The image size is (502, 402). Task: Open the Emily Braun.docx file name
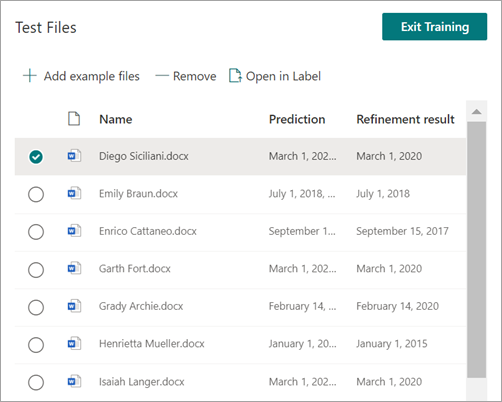coord(138,194)
